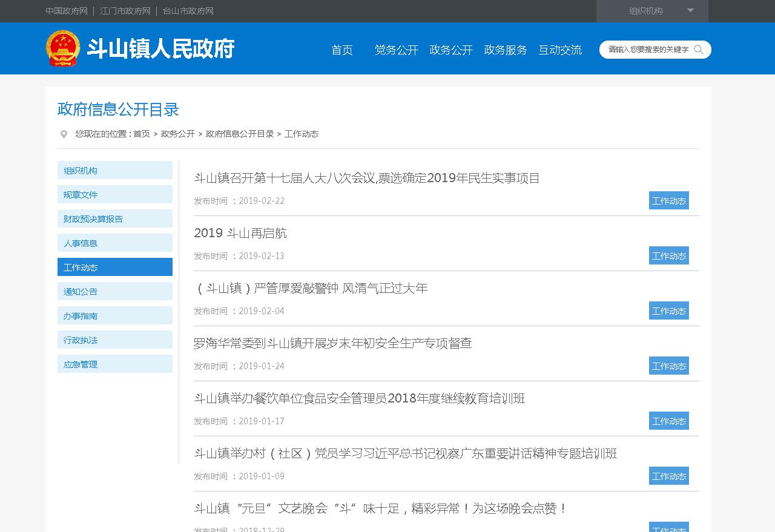Screen dimensions: 775x532
Task: Open the 中国政府网 top link
Action: click(67, 11)
